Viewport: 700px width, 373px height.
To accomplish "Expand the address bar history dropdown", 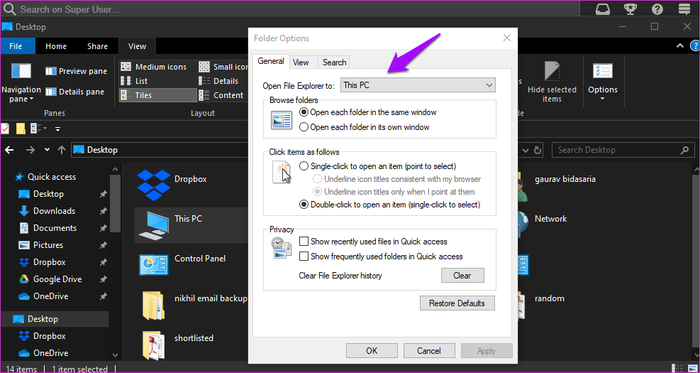I will pos(525,150).
